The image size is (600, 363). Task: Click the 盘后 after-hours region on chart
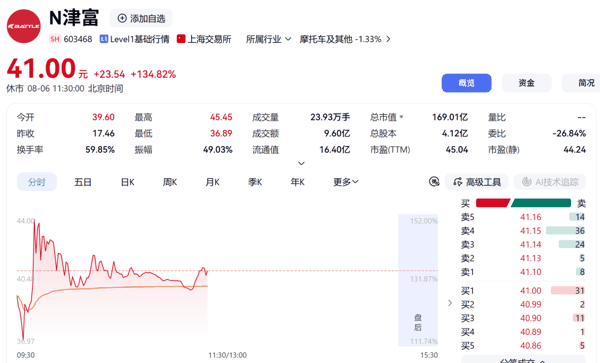418,280
